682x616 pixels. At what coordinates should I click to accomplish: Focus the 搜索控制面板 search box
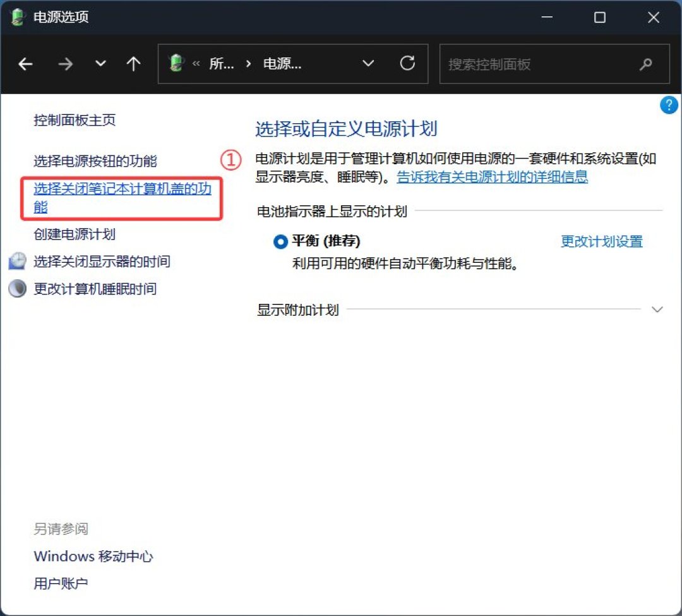554,64
